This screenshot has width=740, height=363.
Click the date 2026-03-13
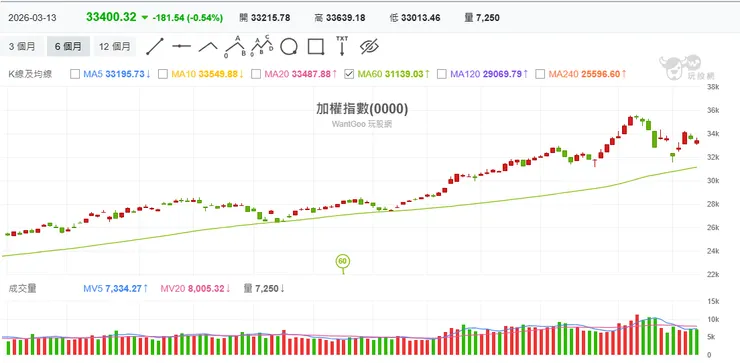[x=32, y=18]
